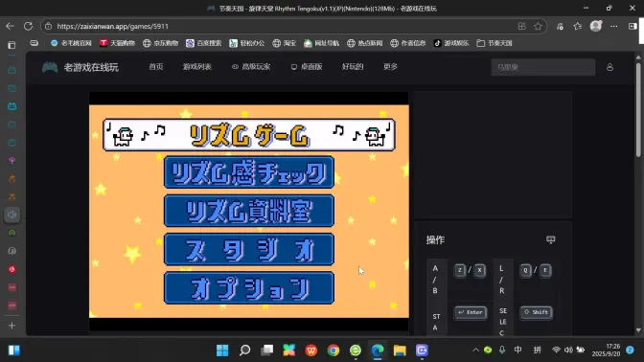Click keyboard mapping icon beside 操作
The height and width of the screenshot is (362, 644).
click(x=551, y=239)
